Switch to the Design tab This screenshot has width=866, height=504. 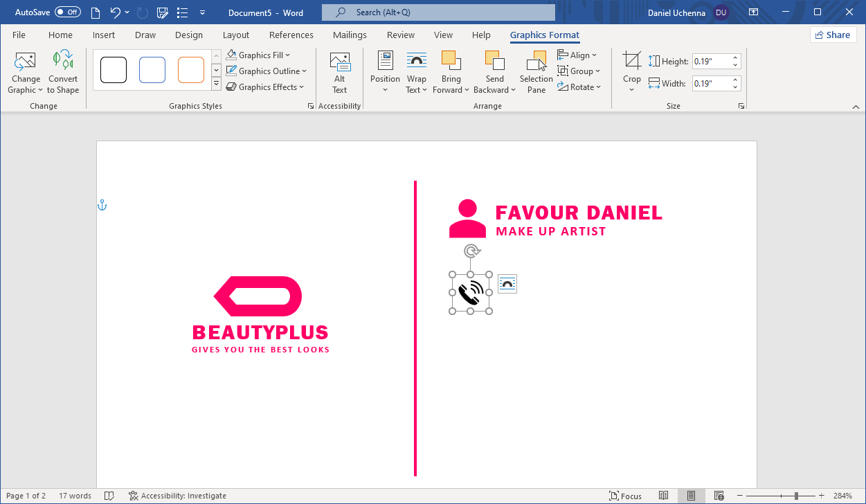point(189,35)
